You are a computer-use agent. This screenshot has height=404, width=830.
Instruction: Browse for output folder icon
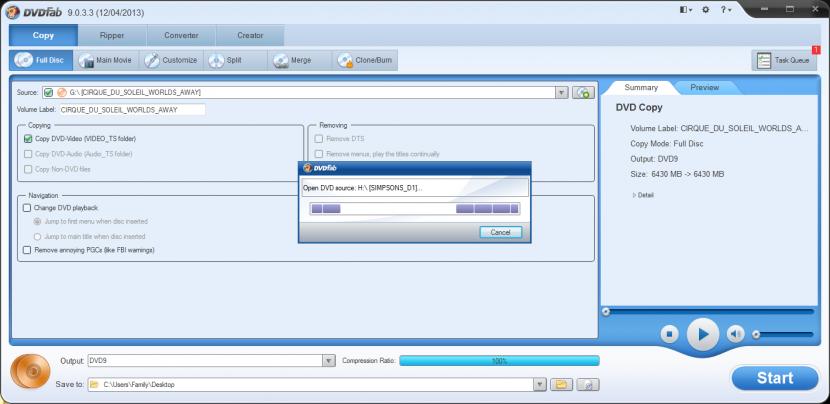[x=561, y=384]
